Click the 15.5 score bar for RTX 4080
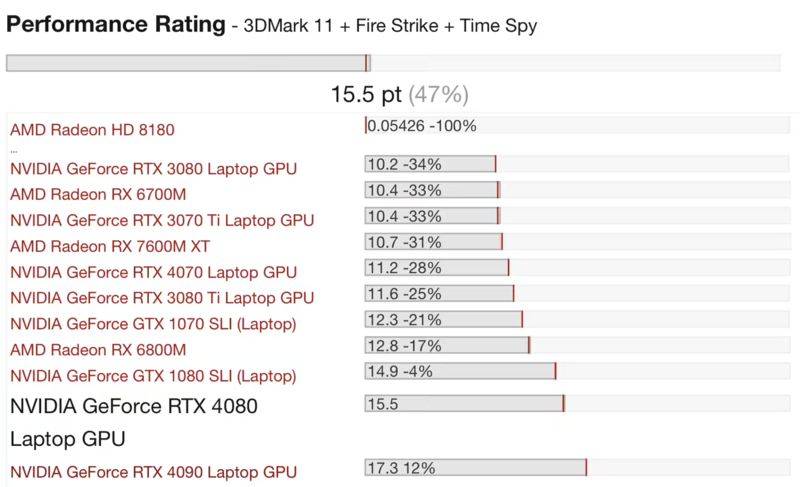Viewport: 800px width, 487px height. tap(464, 404)
